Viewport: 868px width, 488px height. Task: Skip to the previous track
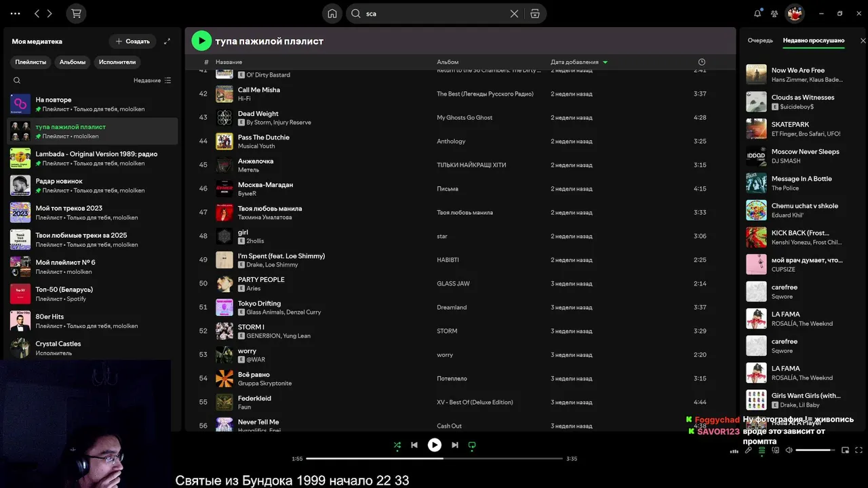[414, 445]
